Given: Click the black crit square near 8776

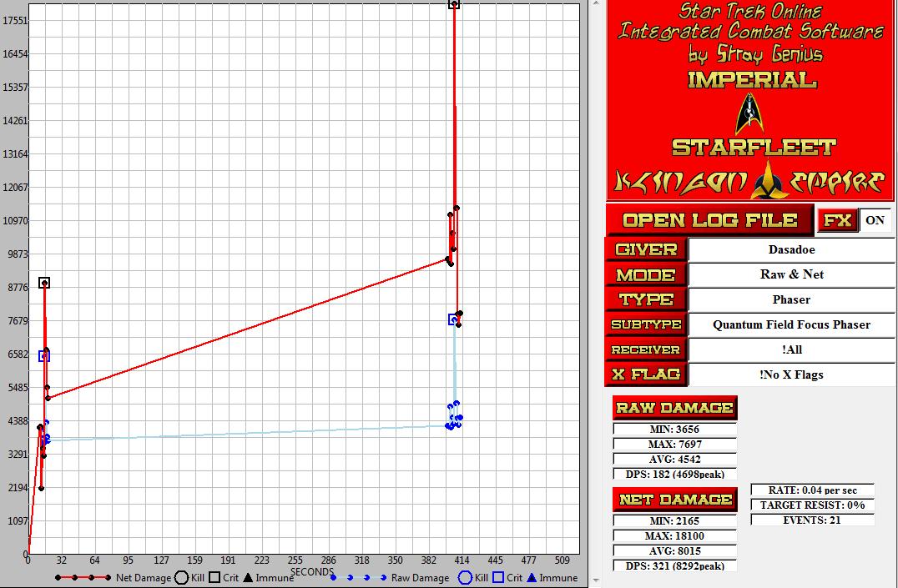Looking at the screenshot, I should [x=44, y=283].
